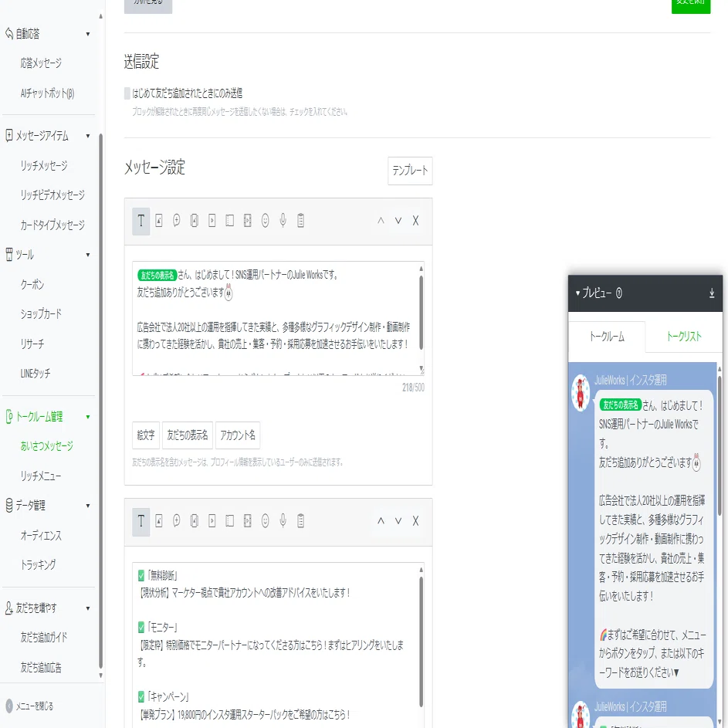Choose the coupon icon in first message toolbar
Image resolution: width=728 pixels, height=728 pixels.
230,221
